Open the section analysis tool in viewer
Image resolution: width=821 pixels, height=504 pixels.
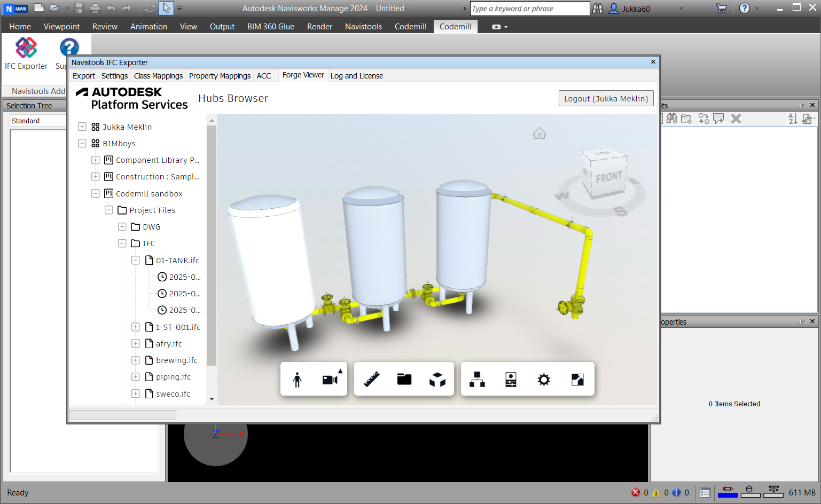point(404,379)
